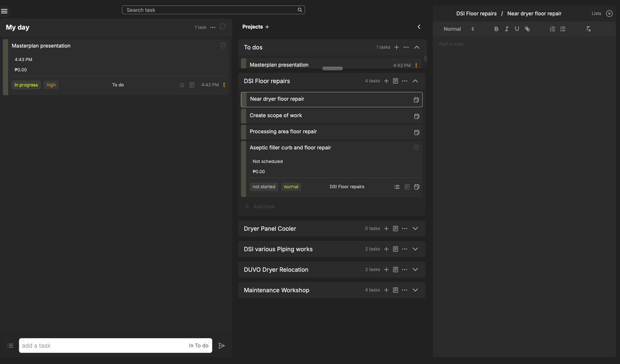Open the hamburger menu
Image resolution: width=620 pixels, height=364 pixels.
point(5,11)
